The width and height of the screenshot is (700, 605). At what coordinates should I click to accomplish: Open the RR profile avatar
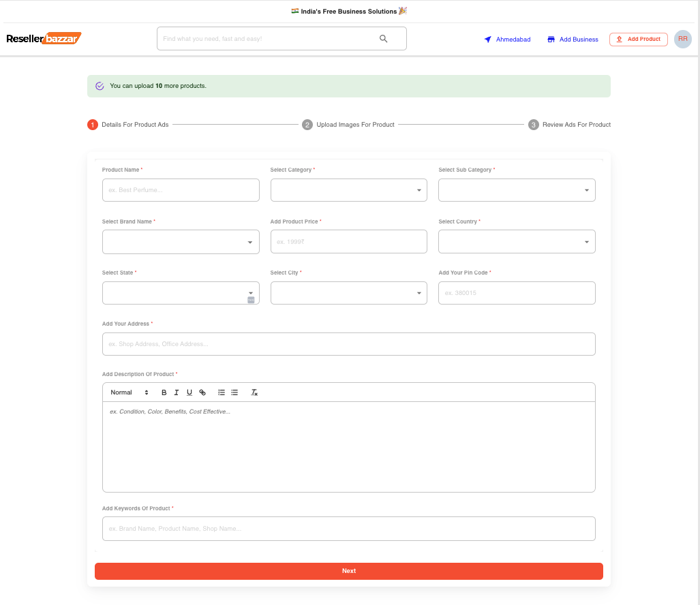(682, 39)
